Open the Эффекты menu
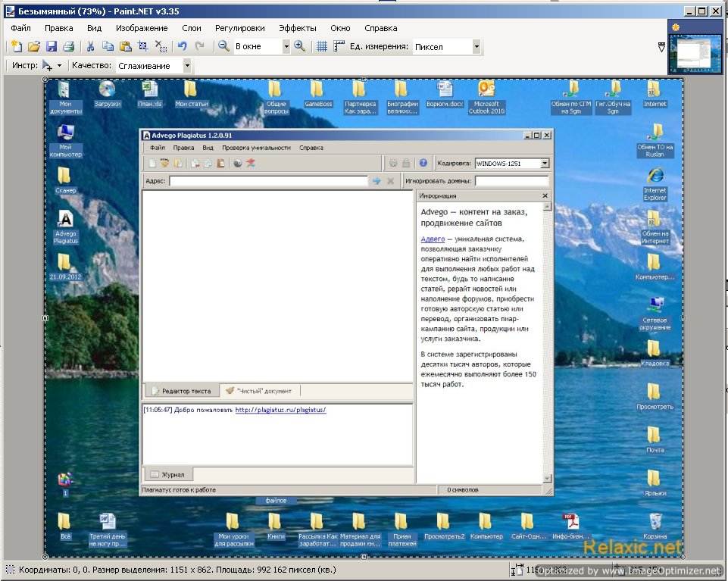Image resolution: width=728 pixels, height=581 pixels. (298, 28)
